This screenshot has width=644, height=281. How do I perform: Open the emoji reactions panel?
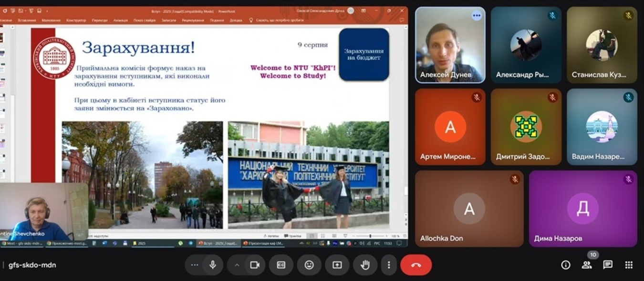(309, 265)
